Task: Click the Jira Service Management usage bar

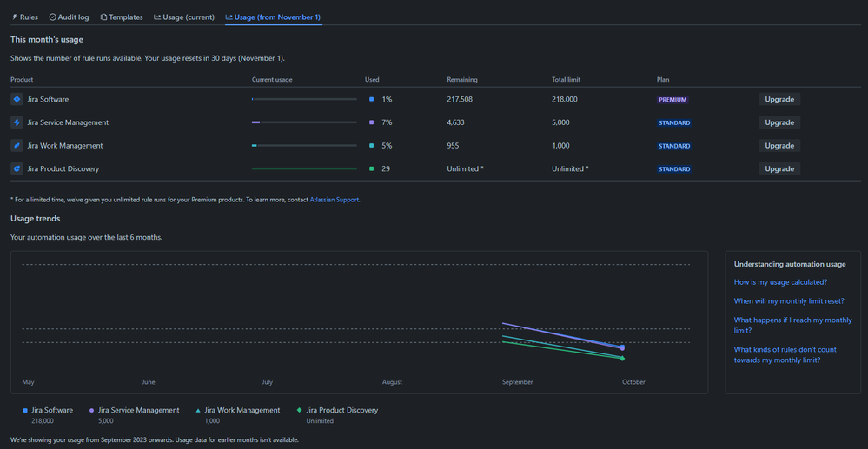Action: tap(304, 122)
